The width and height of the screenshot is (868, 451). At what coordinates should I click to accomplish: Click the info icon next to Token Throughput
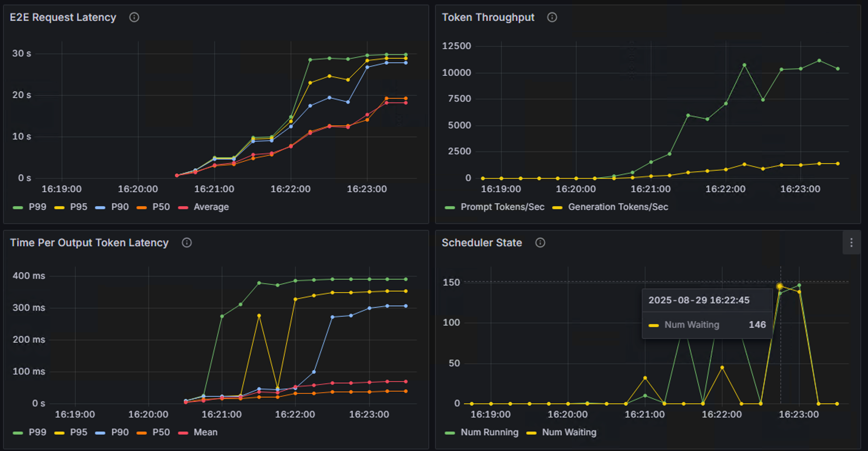551,17
